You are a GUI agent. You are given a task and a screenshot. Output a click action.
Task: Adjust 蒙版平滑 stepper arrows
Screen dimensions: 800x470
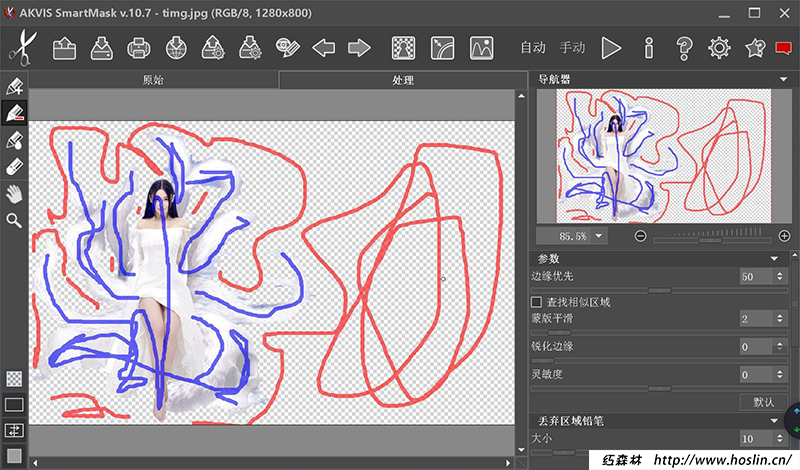click(x=780, y=319)
